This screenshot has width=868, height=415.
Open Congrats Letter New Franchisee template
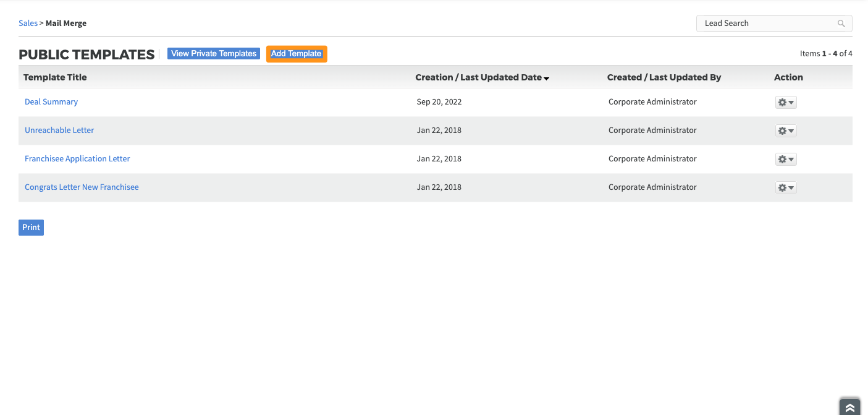[x=82, y=187]
